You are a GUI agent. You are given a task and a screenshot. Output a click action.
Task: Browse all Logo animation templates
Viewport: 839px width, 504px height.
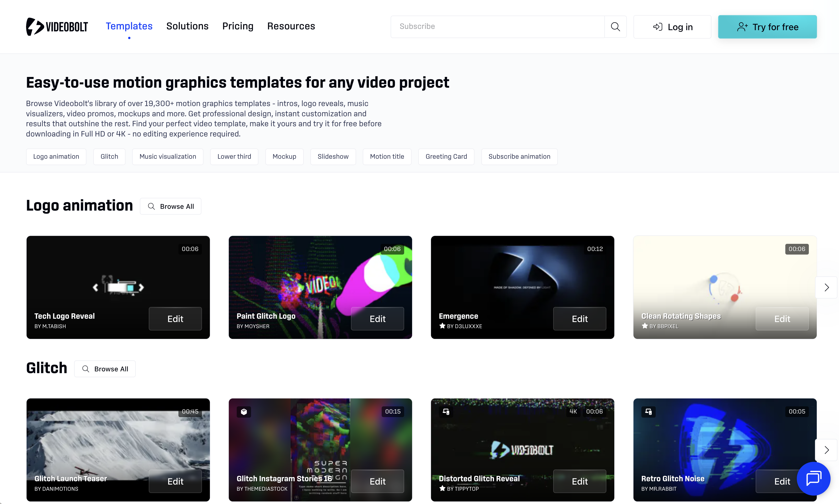[171, 206]
